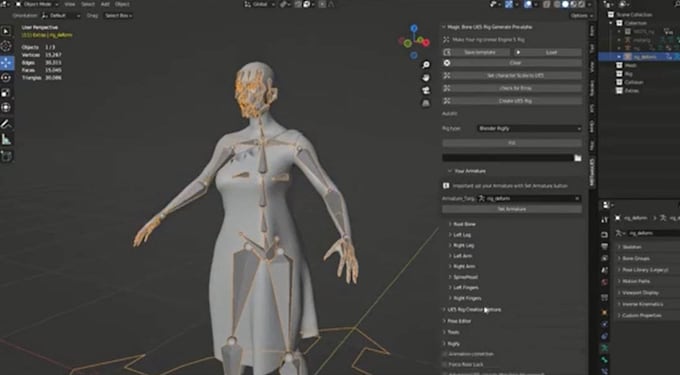Toggle camera view icon in viewport
680x375 pixels.
[x=426, y=90]
